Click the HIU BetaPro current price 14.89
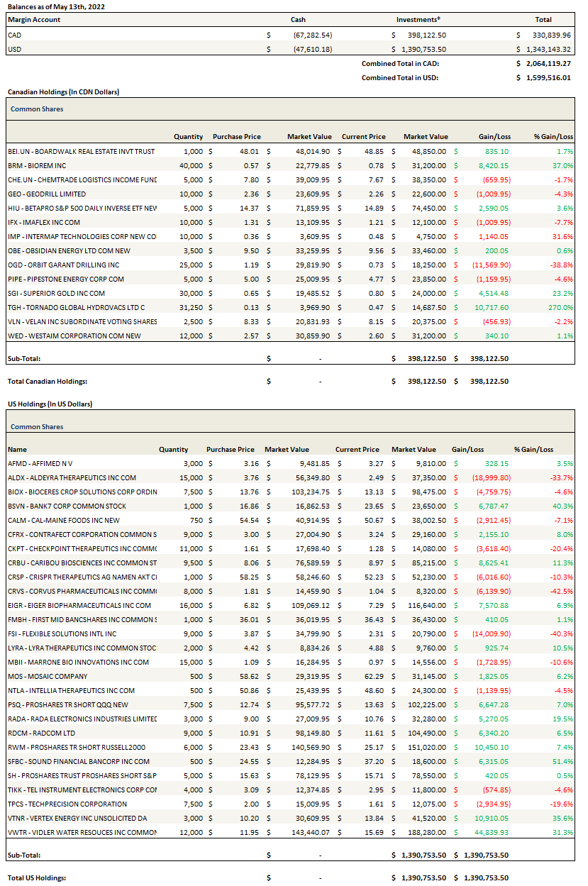588x886 pixels. 374,208
